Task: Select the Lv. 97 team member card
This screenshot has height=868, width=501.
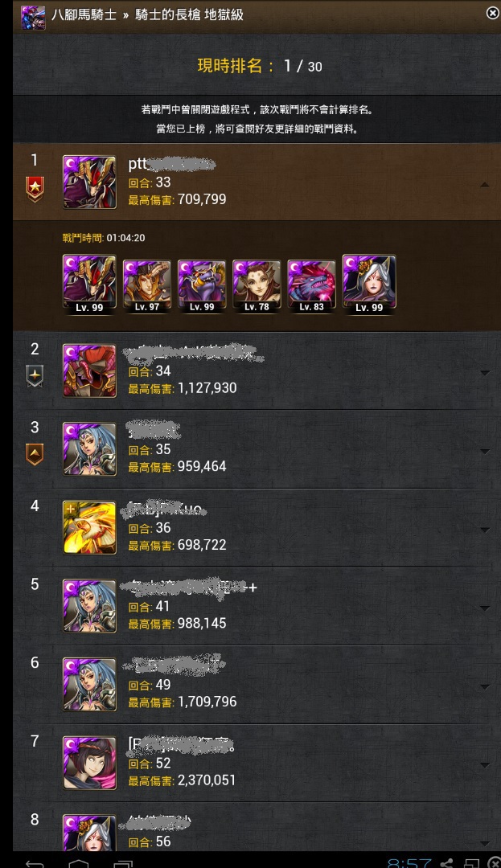Action: [146, 285]
